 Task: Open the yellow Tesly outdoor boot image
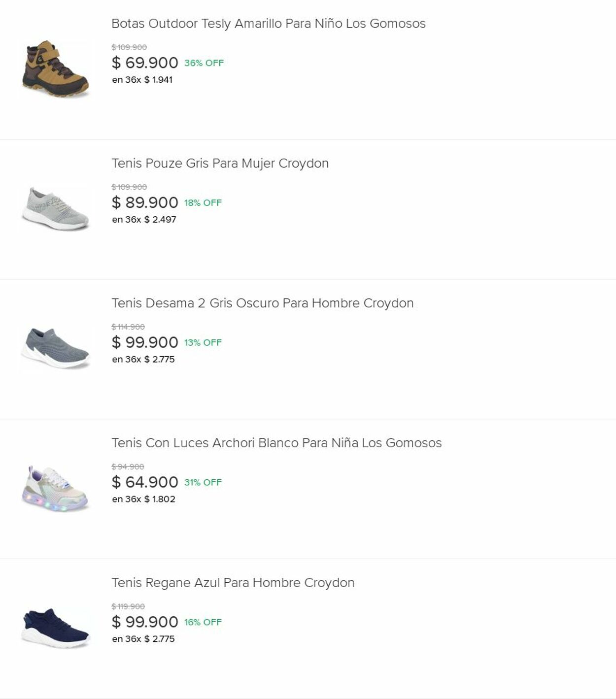pos(56,69)
